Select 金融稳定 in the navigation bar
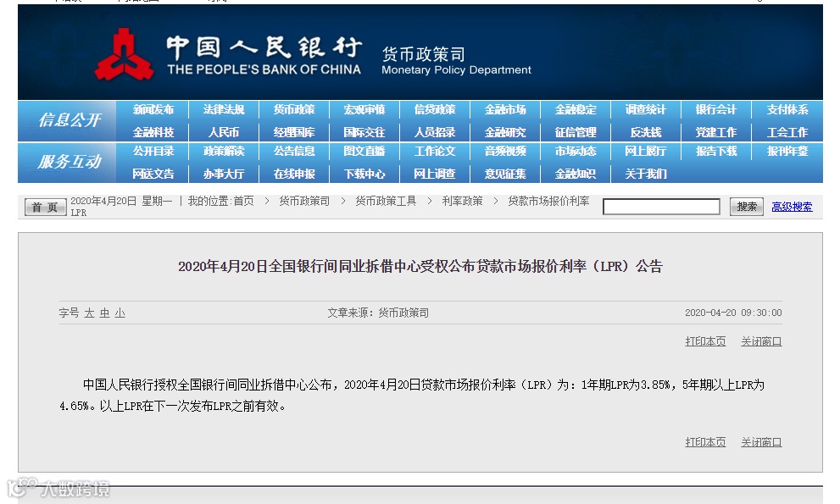The image size is (840, 504). point(576,110)
